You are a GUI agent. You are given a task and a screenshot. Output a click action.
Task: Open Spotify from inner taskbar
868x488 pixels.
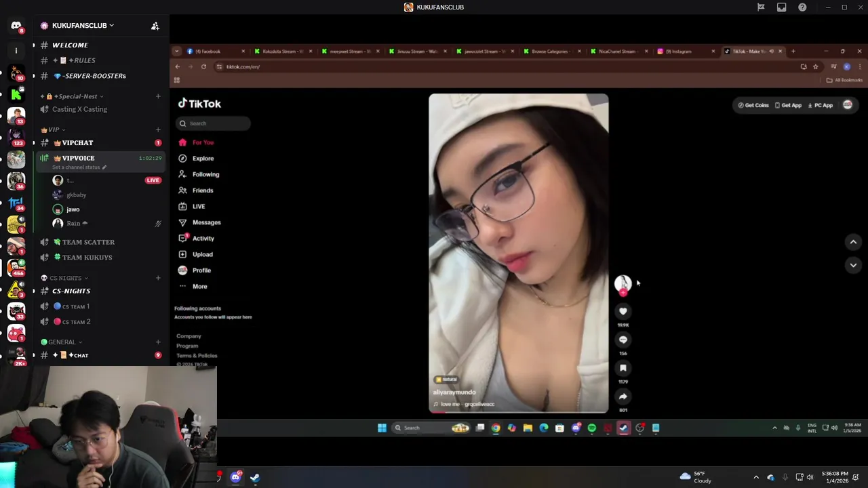[592, 428]
